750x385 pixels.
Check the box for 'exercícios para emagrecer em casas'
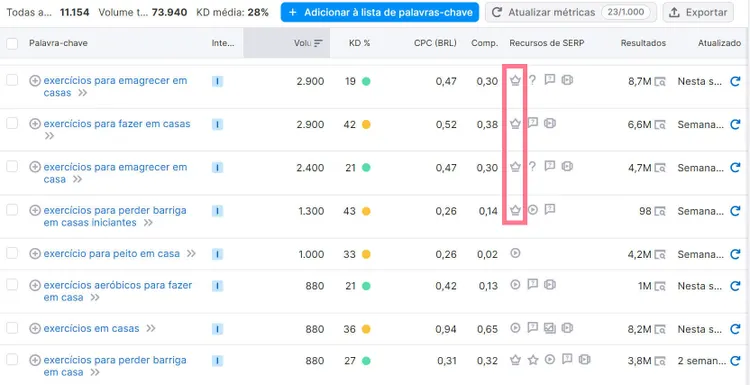pyautogui.click(x=12, y=80)
